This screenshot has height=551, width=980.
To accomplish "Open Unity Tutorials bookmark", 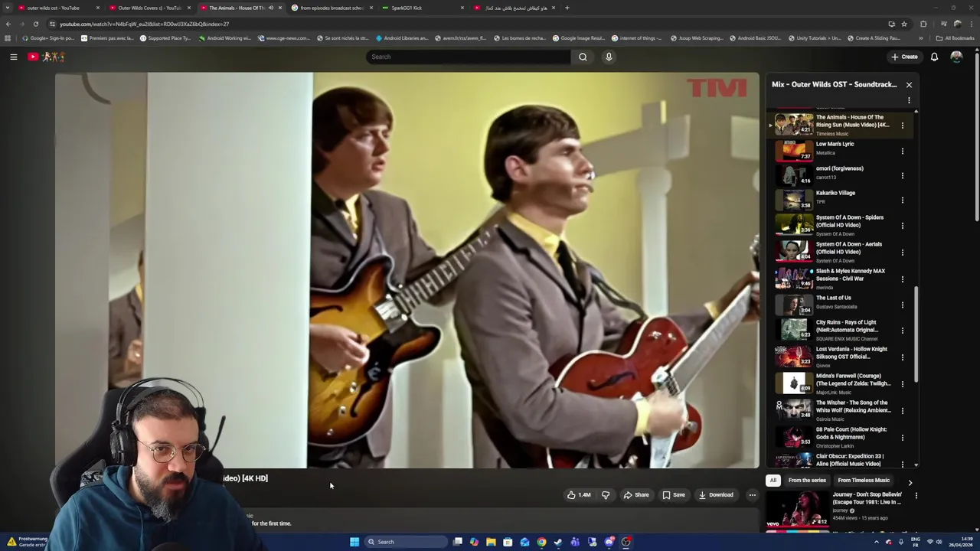I will pos(813,38).
